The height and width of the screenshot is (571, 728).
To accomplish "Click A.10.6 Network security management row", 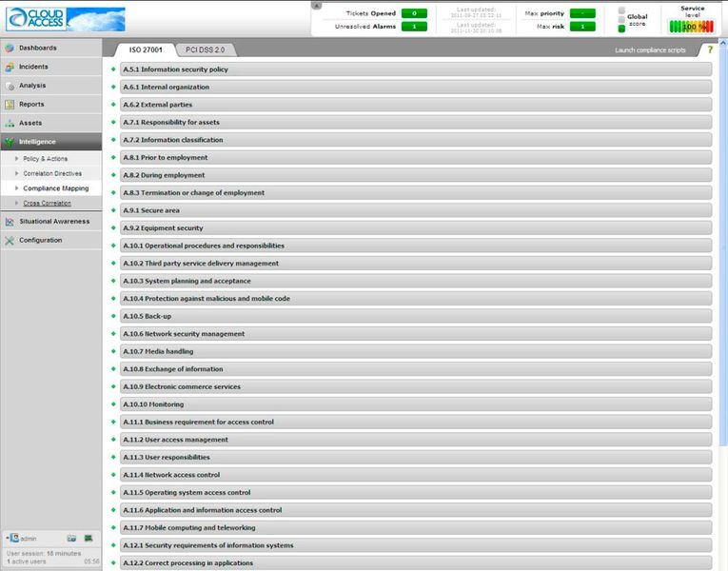I will point(416,334).
